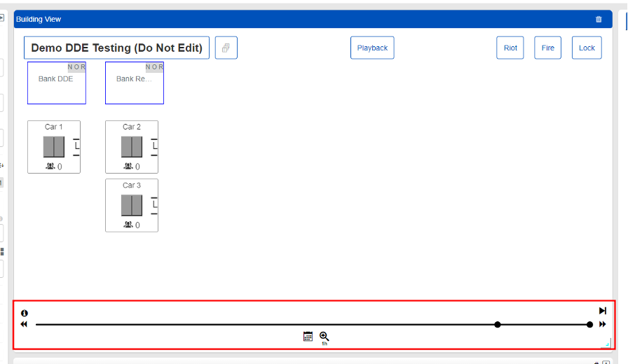Click the trash icon in Building View header
The width and height of the screenshot is (628, 364).
click(599, 20)
